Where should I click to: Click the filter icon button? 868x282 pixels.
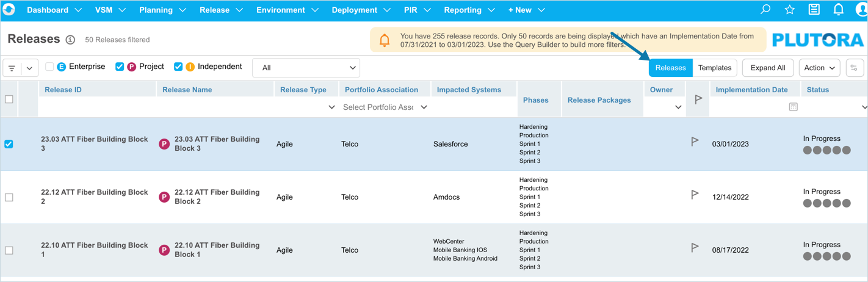pyautogui.click(x=12, y=68)
